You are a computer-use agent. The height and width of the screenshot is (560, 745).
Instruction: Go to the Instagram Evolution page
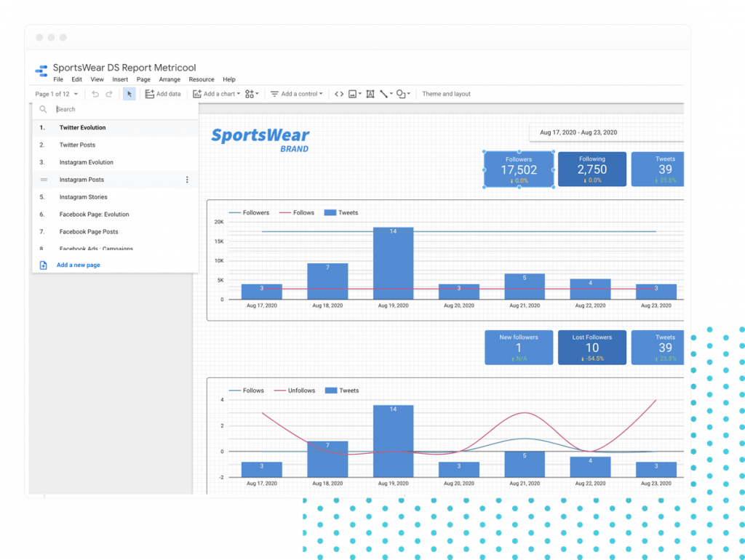[x=116, y=162]
